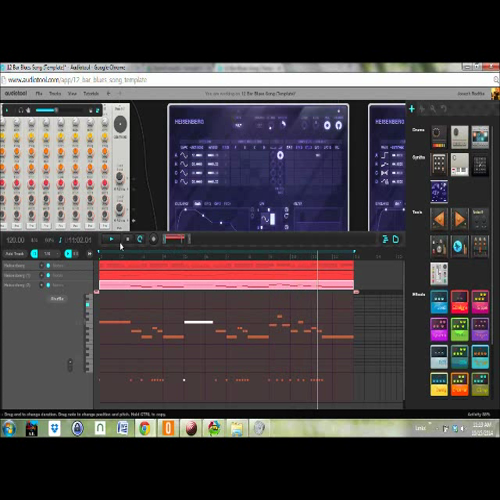Click the lightning icon in device panel header
Viewport: 500px width, 500px height.
coord(422,109)
